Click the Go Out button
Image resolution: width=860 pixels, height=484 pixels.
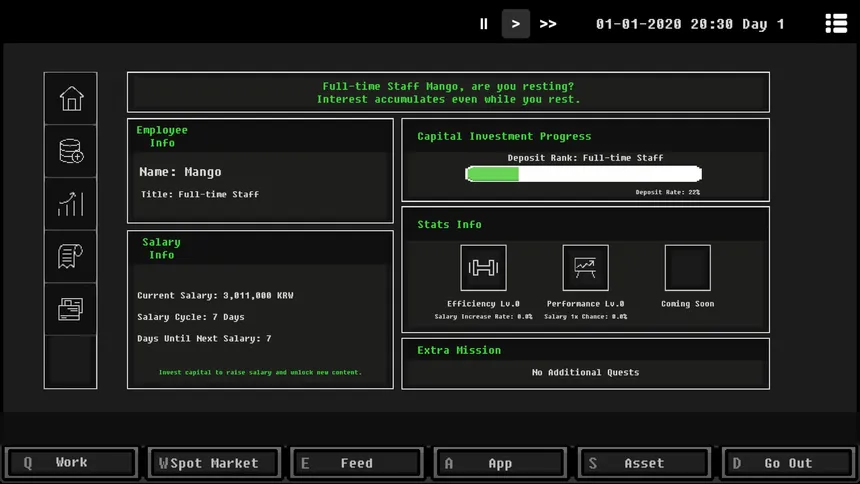coord(788,463)
